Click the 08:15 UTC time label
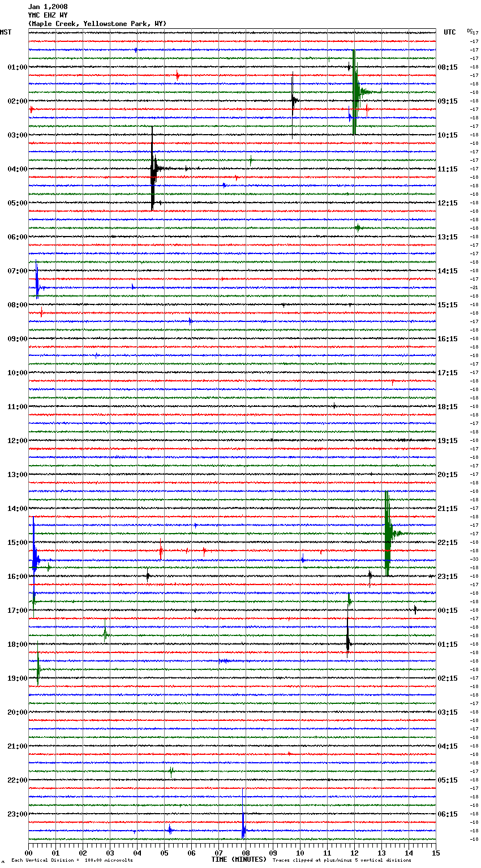481x868 pixels. point(448,67)
